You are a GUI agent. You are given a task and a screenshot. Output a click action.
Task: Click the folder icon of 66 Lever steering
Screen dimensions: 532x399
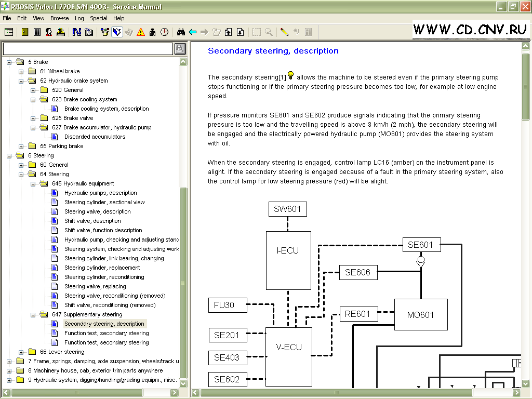point(32,352)
